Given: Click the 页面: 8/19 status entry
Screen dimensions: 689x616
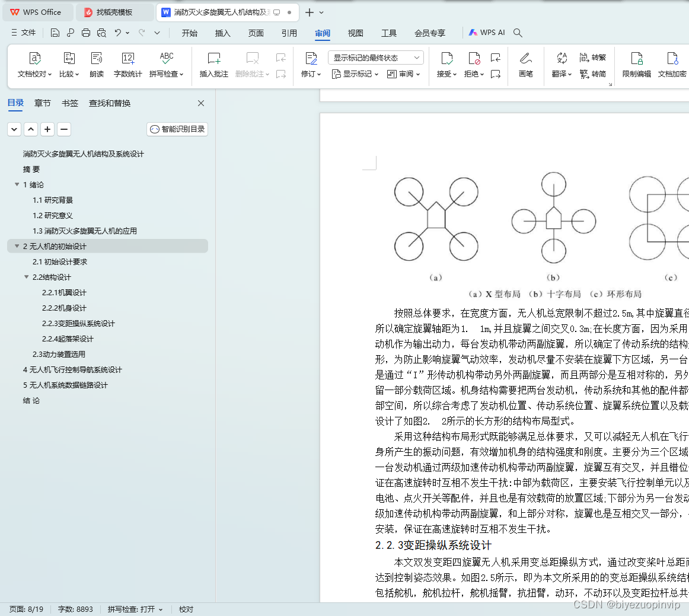Looking at the screenshot, I should point(26,609).
